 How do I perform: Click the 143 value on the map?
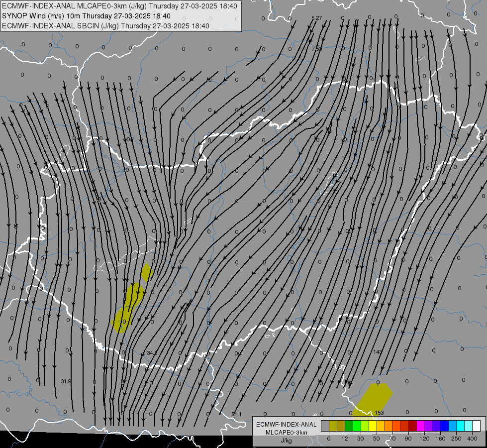pos(378,351)
